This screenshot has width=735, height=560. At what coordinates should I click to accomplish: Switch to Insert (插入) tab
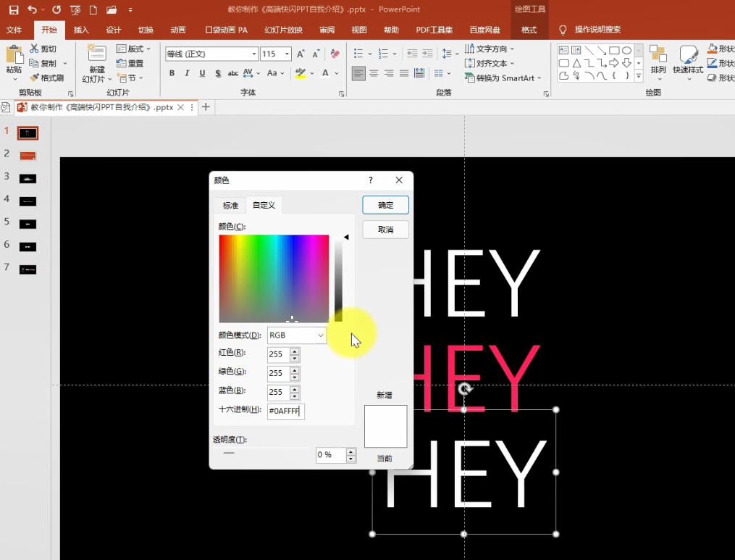pos(81,30)
